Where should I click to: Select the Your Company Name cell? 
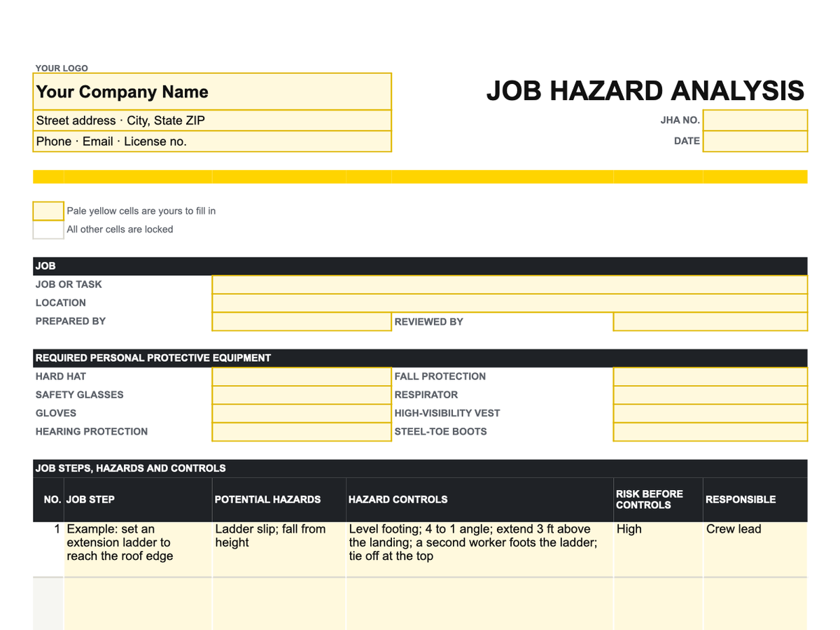(x=212, y=92)
